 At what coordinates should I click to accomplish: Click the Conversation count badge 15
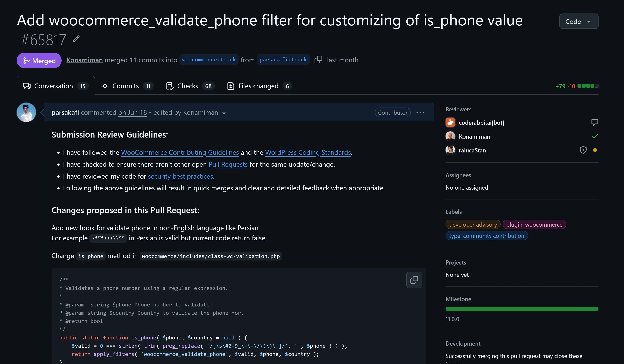coord(83,86)
